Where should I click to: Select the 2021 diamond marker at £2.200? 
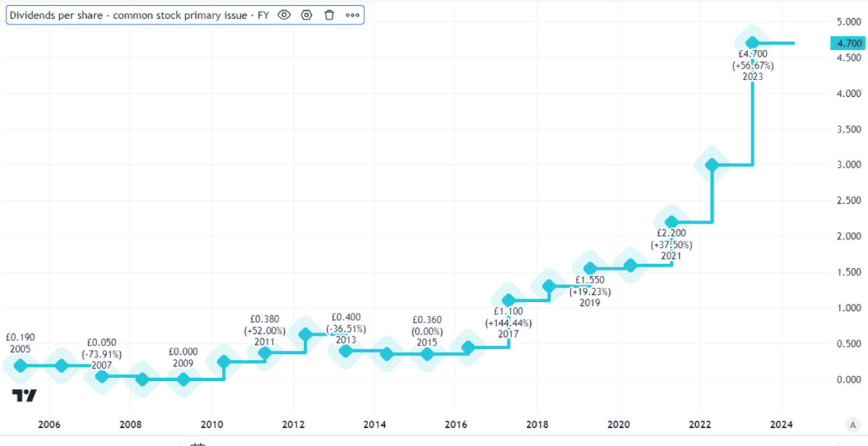(671, 222)
